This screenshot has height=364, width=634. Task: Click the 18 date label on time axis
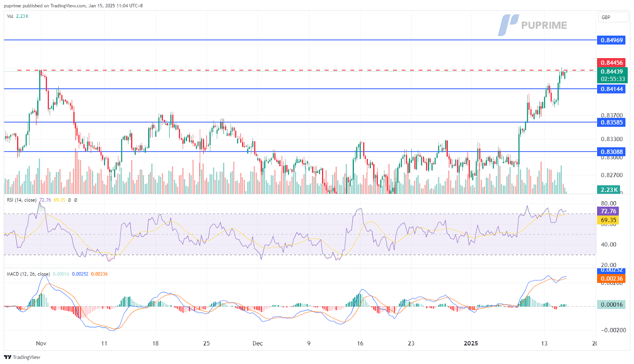pyautogui.click(x=155, y=343)
